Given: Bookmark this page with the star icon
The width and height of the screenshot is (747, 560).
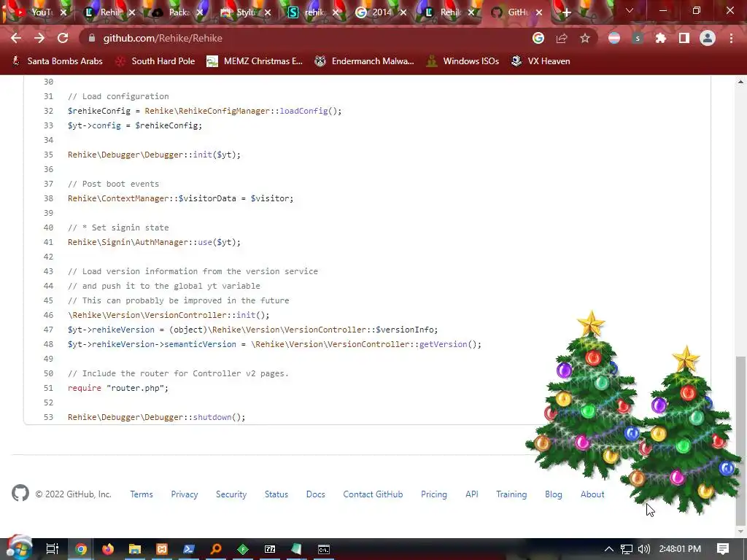Looking at the screenshot, I should 585,38.
